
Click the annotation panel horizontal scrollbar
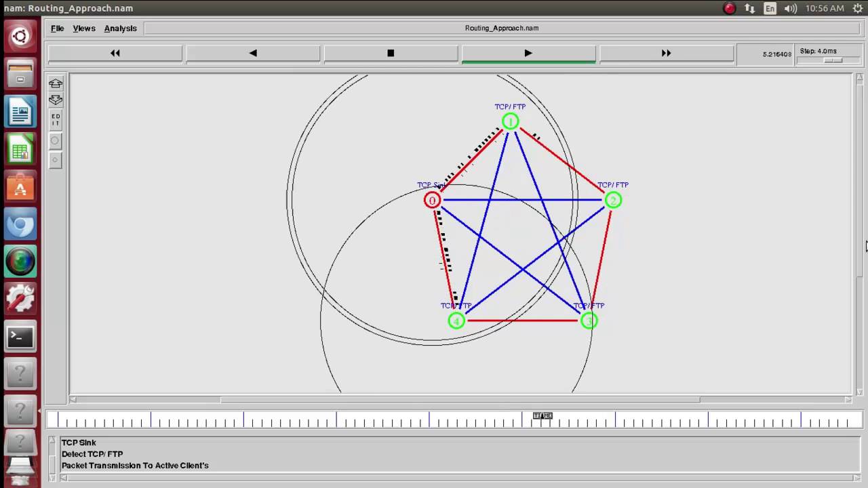tap(461, 478)
